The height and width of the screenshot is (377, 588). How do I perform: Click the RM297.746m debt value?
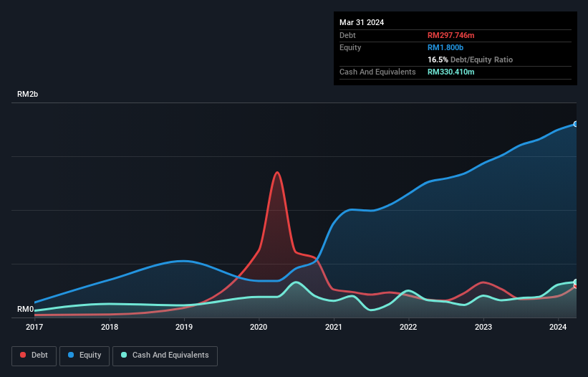[x=450, y=35]
